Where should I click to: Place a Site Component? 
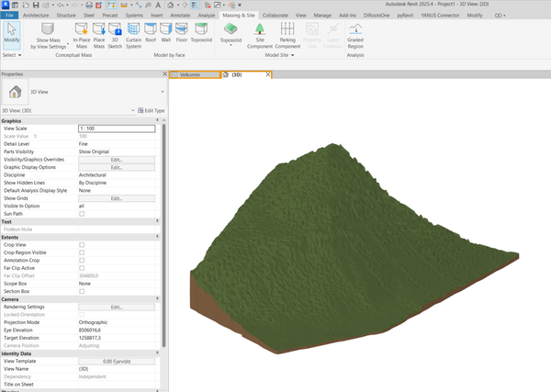tap(260, 36)
